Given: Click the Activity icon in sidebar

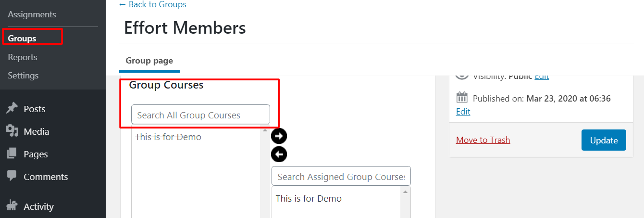Looking at the screenshot, I should coord(12,206).
